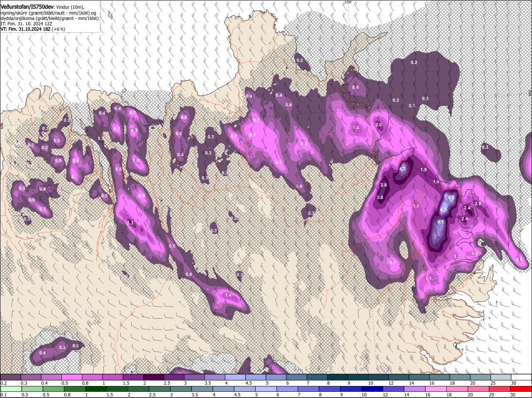Click the 30 label in the lower legend row
The width and height of the screenshot is (532, 398).
(x=512, y=395)
